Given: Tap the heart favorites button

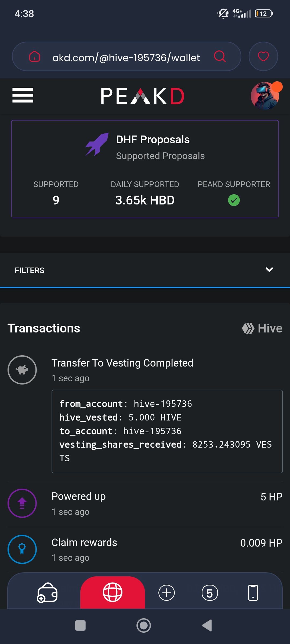Looking at the screenshot, I should [263, 56].
